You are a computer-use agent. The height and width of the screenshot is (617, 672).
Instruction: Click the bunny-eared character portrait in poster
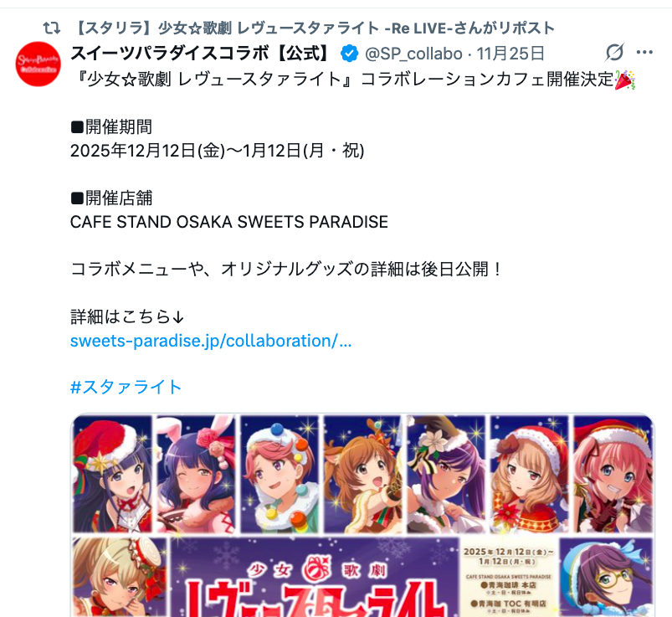(x=196, y=474)
